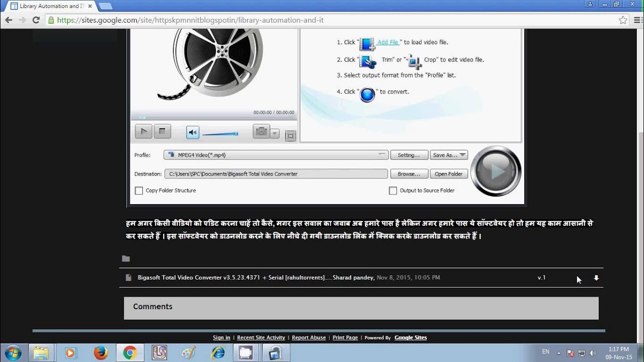Click the volume tray icon

(593, 353)
